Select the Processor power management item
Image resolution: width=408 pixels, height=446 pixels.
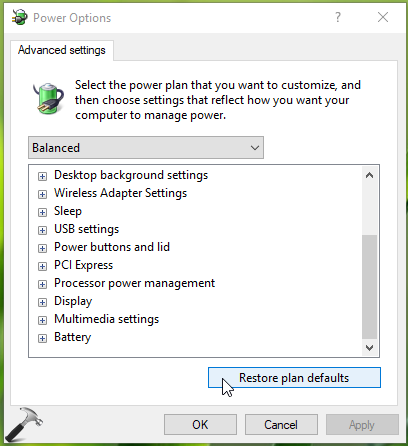[x=134, y=283]
